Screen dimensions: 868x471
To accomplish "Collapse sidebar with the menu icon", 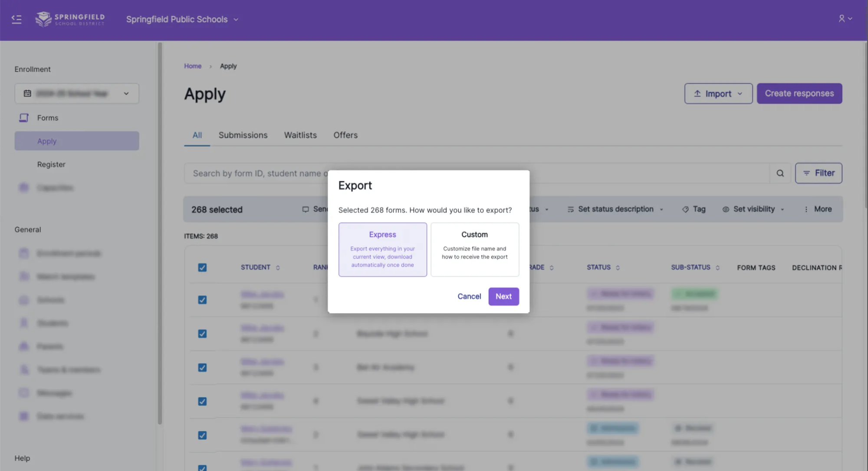I will (x=16, y=19).
